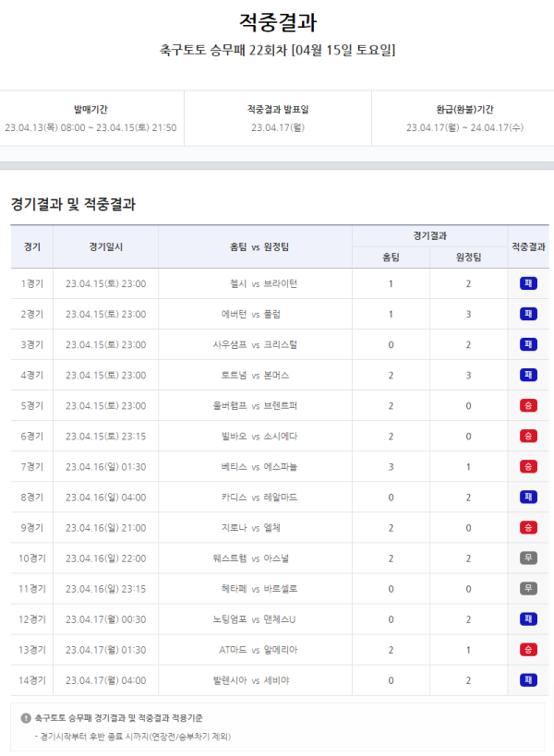Viewport: 554px width, 756px height.
Task: Click the 원정팀 score sub-header
Action: (469, 258)
